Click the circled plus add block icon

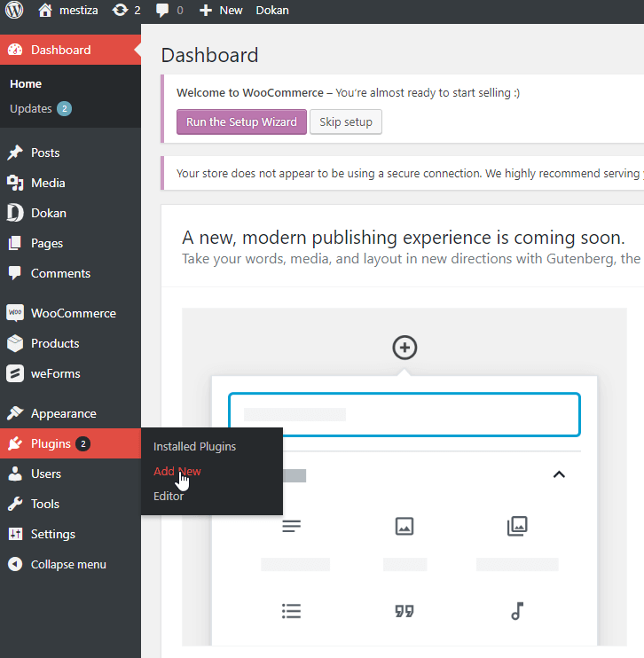(404, 348)
